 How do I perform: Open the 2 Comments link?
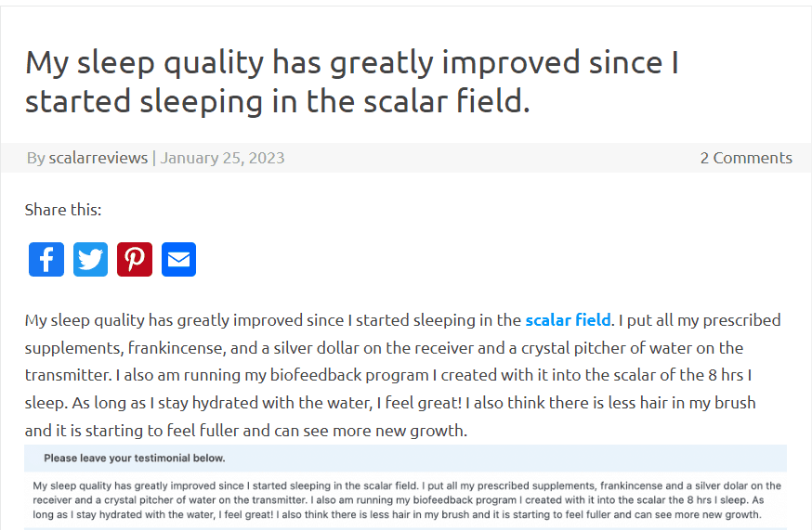[746, 158]
